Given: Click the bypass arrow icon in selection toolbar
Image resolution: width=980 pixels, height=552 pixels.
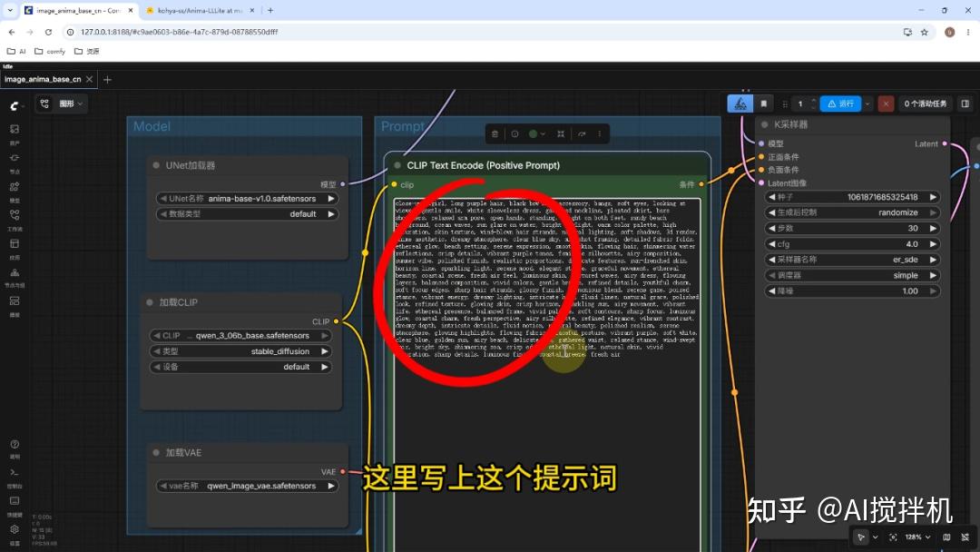Looking at the screenshot, I should point(582,133).
